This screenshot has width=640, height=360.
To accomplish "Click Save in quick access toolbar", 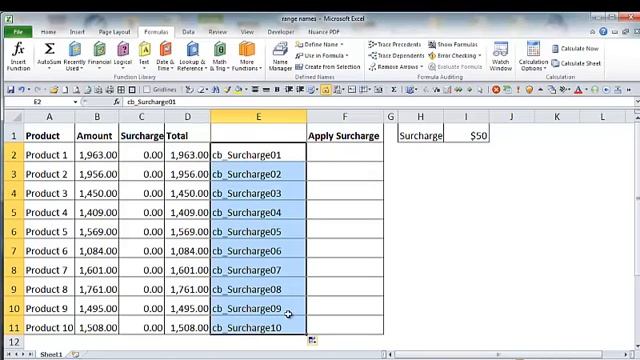I will pyautogui.click(x=11, y=89).
